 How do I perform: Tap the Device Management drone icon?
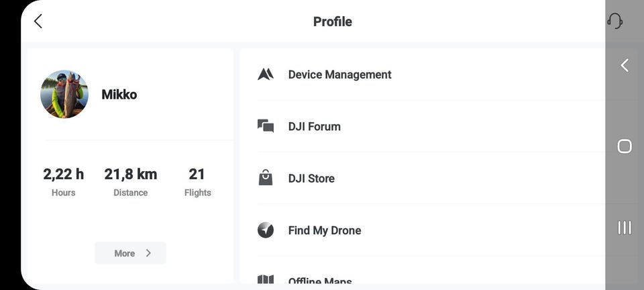pyautogui.click(x=266, y=75)
